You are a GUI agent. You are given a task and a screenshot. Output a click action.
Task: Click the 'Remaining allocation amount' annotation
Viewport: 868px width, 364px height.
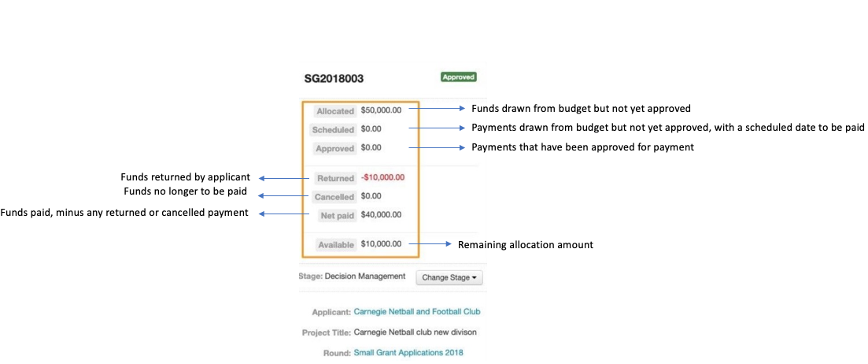(525, 245)
